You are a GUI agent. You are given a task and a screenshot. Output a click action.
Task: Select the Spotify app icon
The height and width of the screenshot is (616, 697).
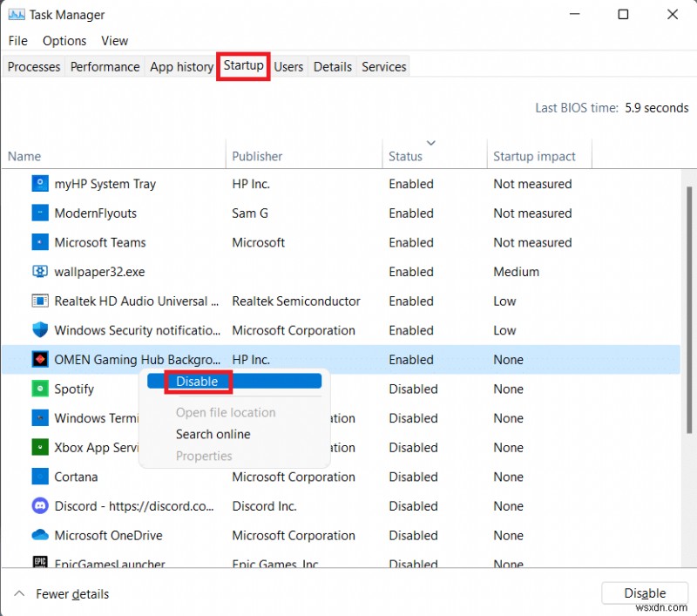click(40, 389)
